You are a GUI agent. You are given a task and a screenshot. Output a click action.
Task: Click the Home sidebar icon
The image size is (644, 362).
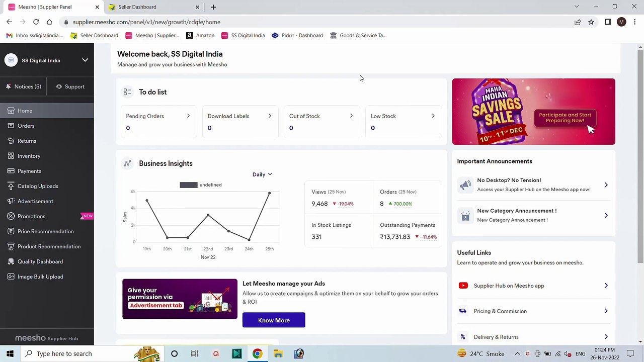click(x=11, y=111)
